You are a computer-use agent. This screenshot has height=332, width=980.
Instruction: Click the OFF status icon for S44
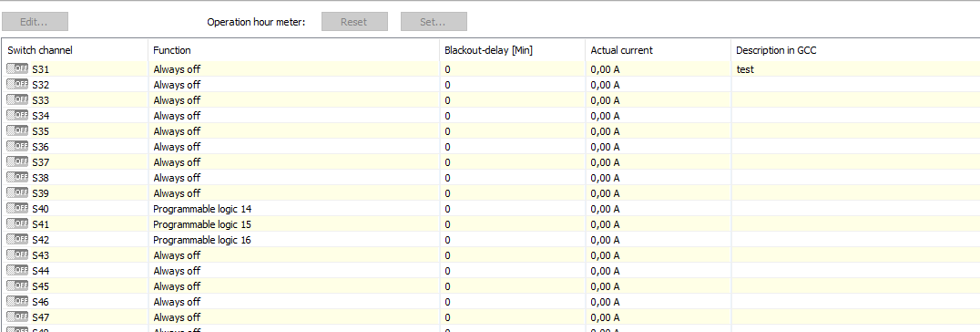17,271
